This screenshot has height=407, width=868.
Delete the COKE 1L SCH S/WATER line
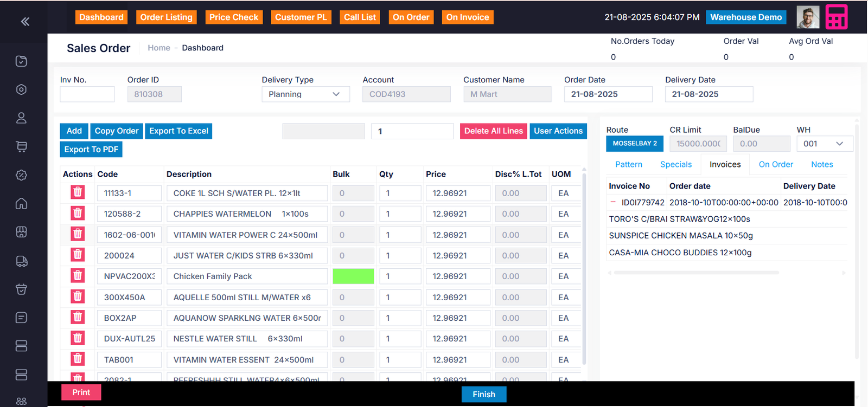pyautogui.click(x=78, y=192)
